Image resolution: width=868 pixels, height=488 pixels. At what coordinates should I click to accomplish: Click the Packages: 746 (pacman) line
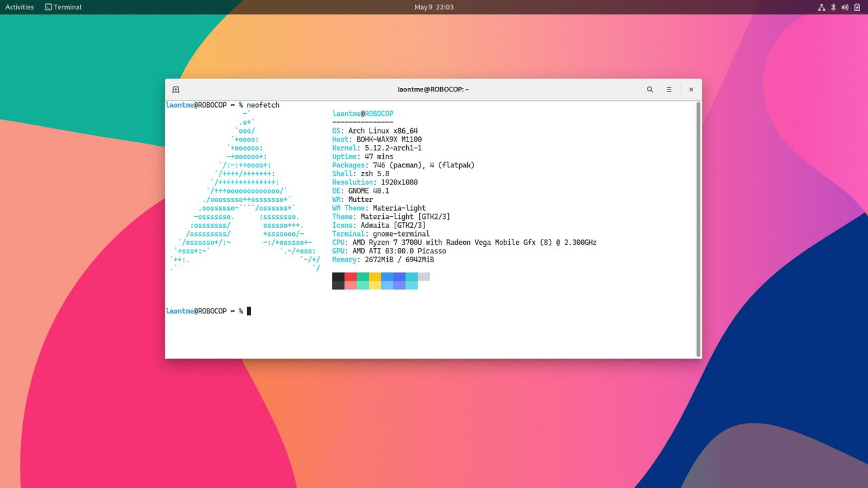coord(403,165)
